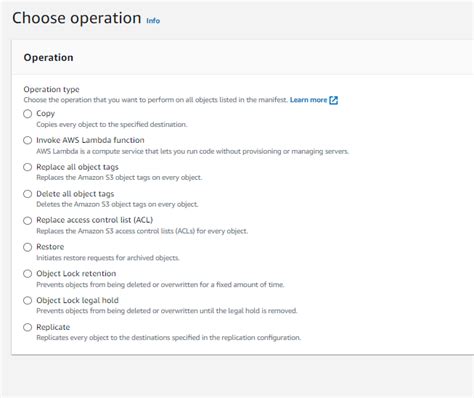This screenshot has height=398, width=474.
Task: Click the Object Lock retention label text
Action: pyautogui.click(x=76, y=274)
